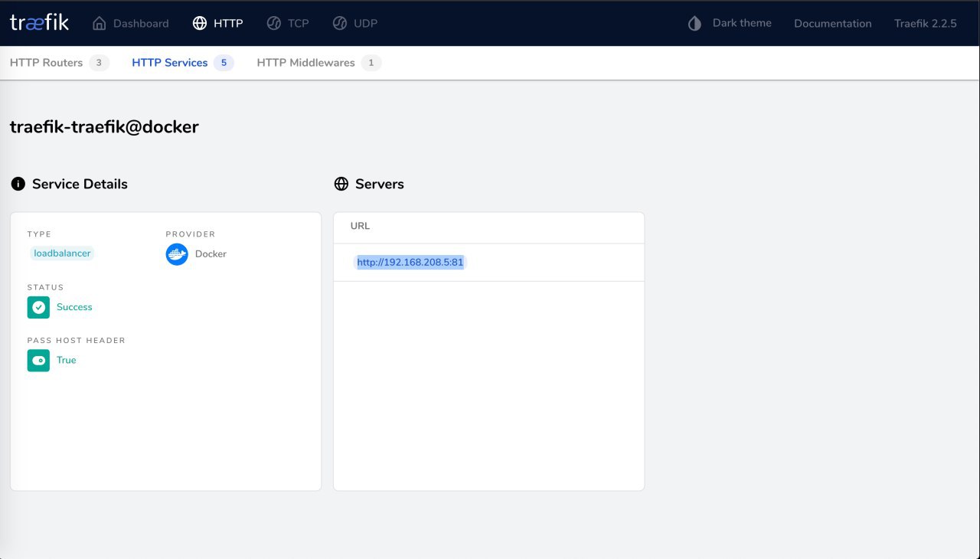The image size is (980, 559).
Task: Click the traefik-traefik@docker heading
Action: pos(104,127)
